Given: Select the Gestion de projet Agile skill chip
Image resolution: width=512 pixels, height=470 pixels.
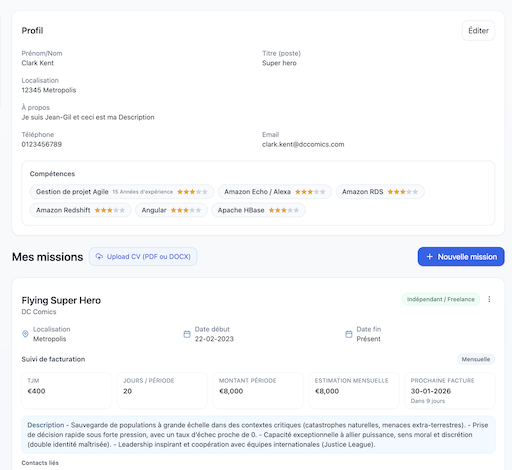Looking at the screenshot, I should [122, 192].
